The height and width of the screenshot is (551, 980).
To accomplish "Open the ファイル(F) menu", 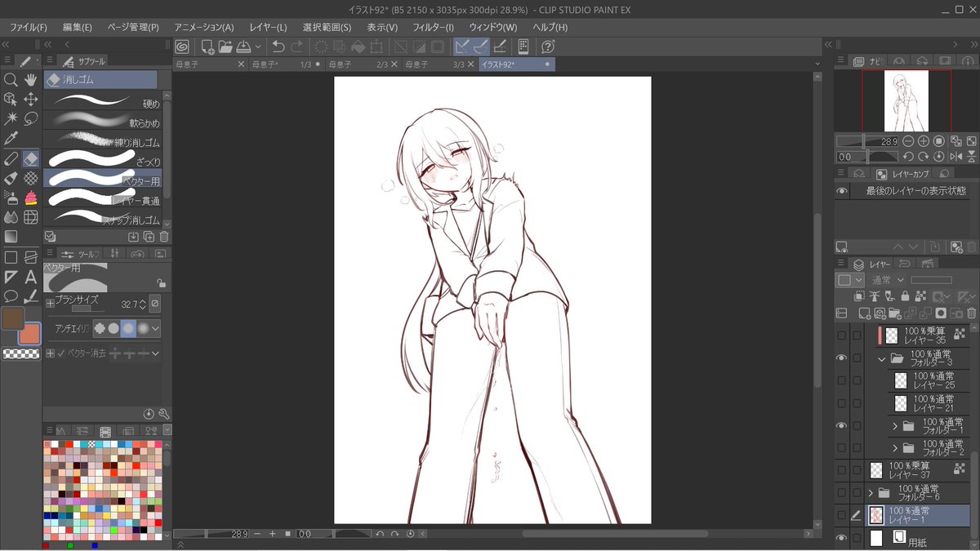I will click(x=29, y=27).
